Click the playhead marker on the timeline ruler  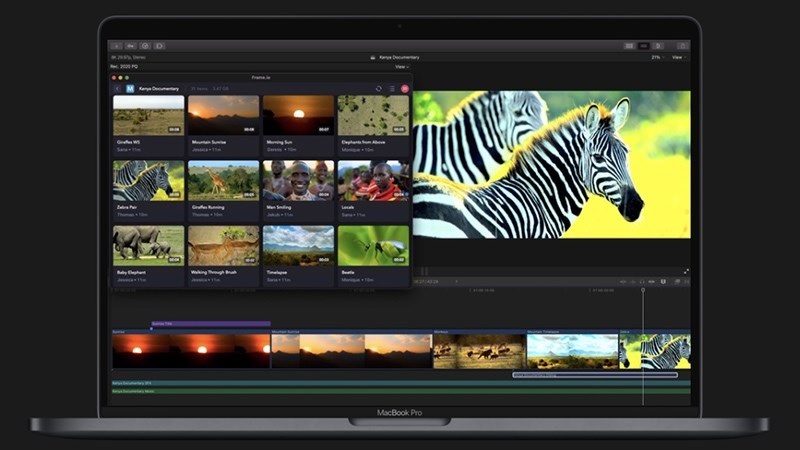(x=643, y=290)
